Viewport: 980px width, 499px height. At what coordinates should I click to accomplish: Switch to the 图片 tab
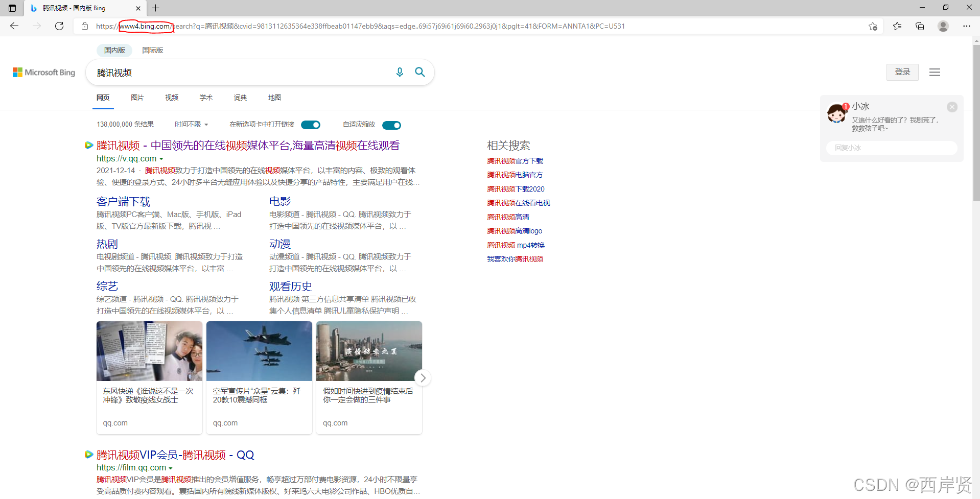tap(137, 98)
